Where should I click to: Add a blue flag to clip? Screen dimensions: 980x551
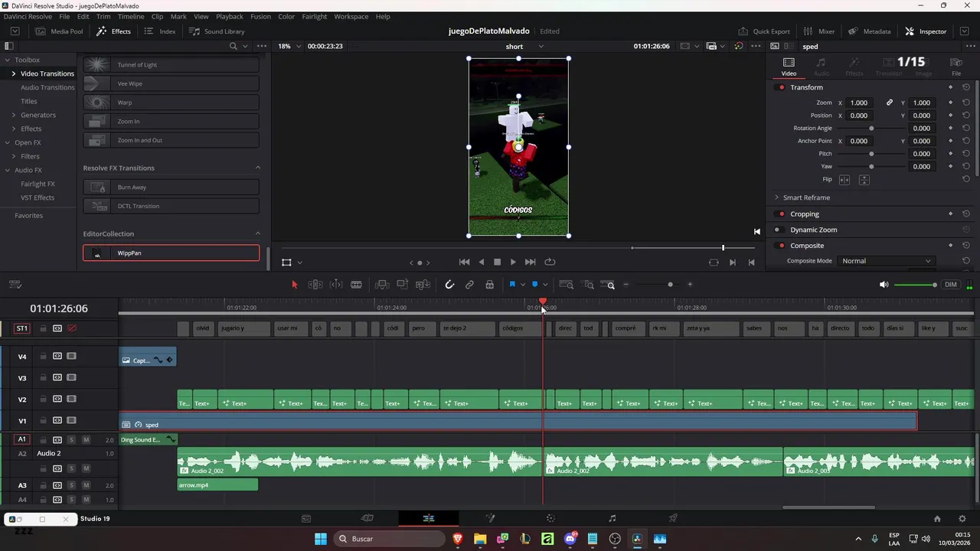512,285
